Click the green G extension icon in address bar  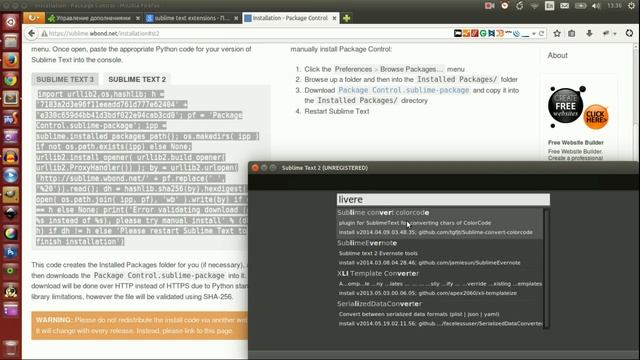click(x=483, y=33)
